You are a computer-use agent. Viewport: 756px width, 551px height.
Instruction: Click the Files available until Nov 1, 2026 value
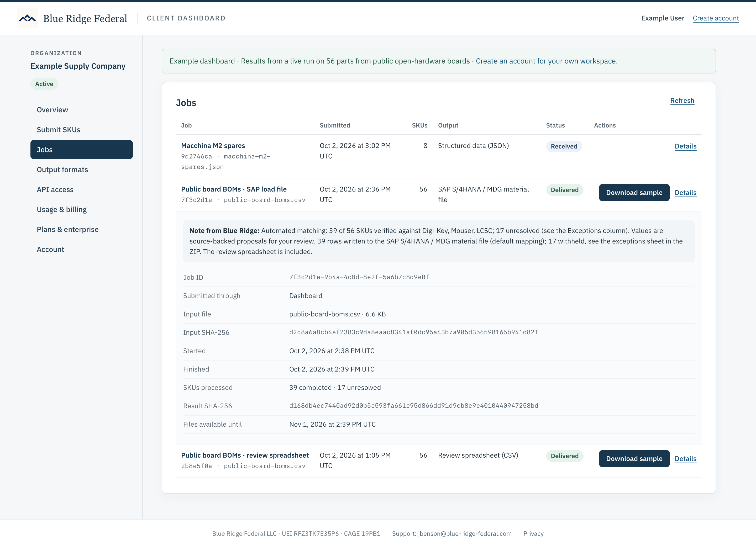[332, 424]
